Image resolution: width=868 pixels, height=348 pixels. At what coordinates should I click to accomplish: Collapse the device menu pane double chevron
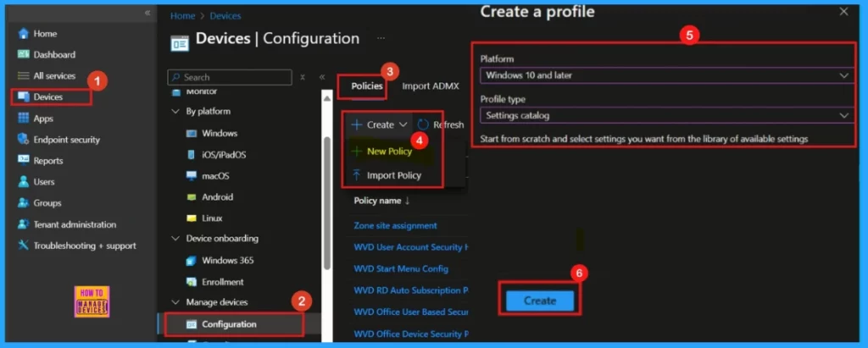pyautogui.click(x=321, y=77)
